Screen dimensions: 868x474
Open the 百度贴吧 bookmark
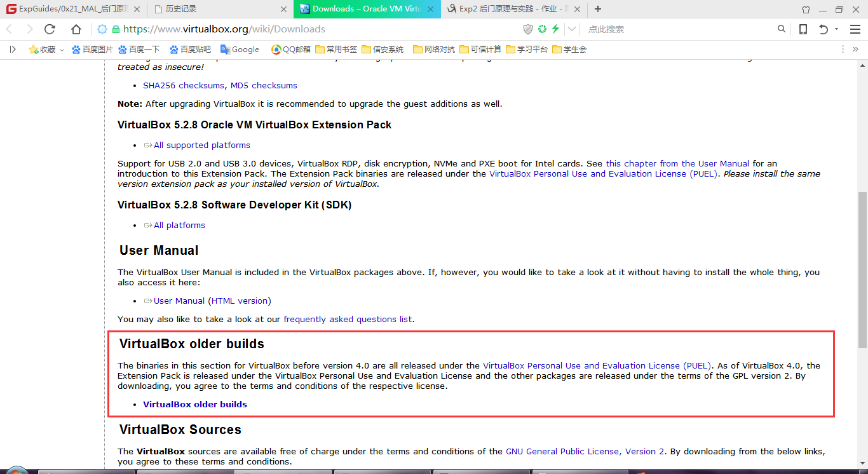point(190,49)
